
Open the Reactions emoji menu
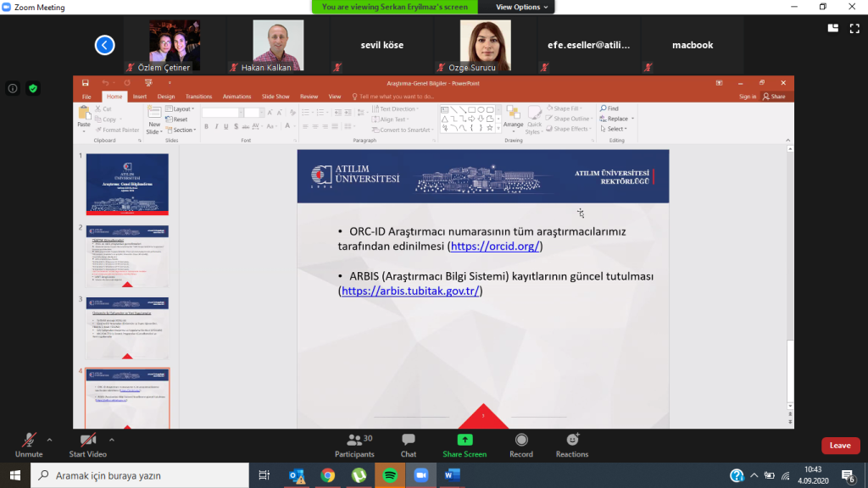coord(572,441)
